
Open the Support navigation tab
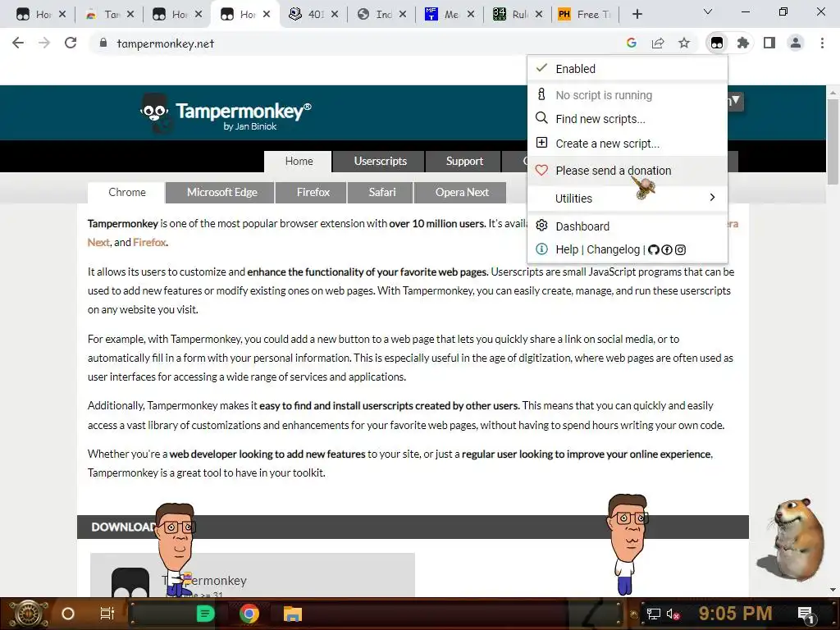tap(464, 162)
